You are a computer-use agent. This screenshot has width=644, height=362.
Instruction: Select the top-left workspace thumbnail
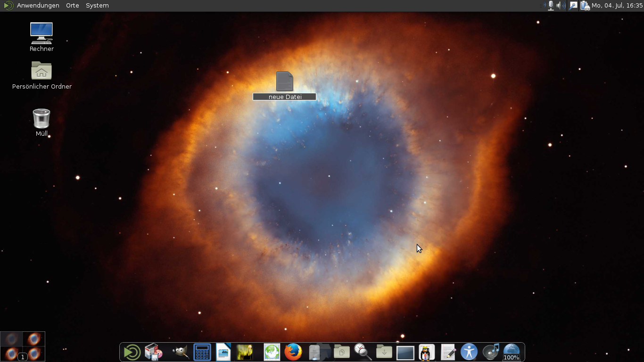(12, 339)
